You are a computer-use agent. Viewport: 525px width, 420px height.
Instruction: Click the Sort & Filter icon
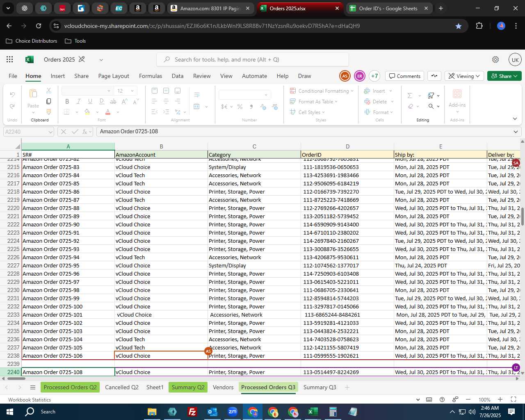[x=431, y=95]
